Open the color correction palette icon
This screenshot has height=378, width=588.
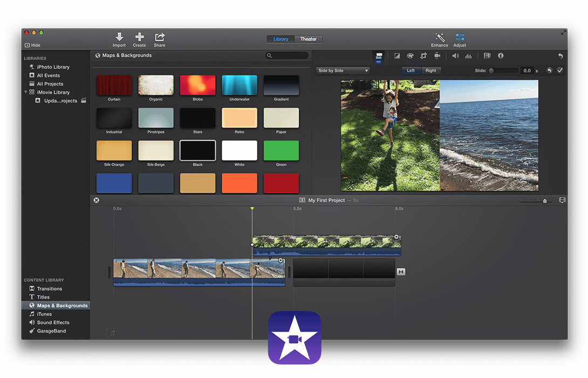[410, 56]
